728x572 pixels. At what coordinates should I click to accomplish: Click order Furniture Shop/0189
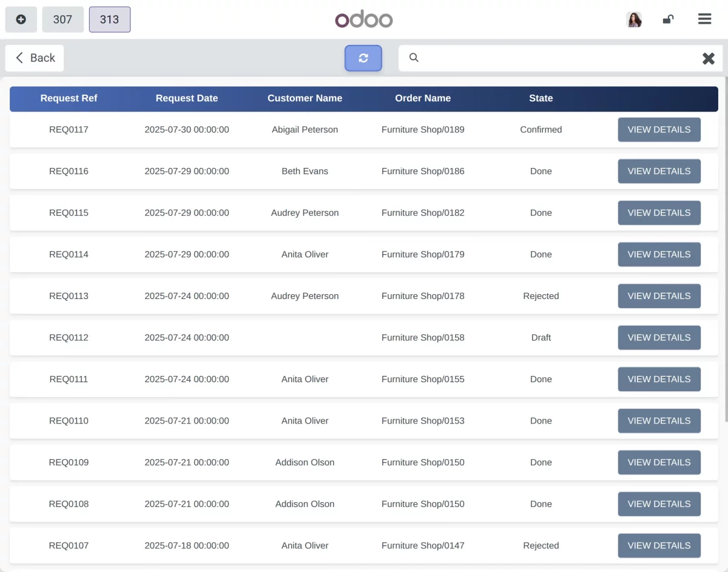click(x=423, y=130)
